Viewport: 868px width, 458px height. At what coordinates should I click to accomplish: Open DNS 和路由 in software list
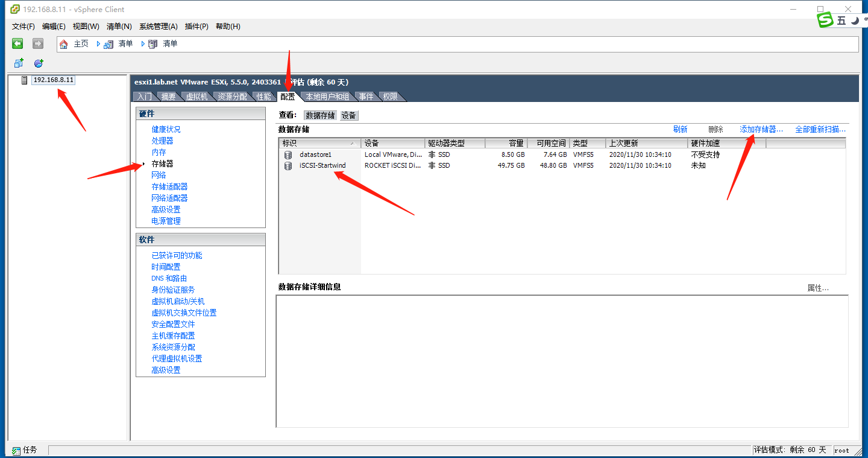pos(169,278)
